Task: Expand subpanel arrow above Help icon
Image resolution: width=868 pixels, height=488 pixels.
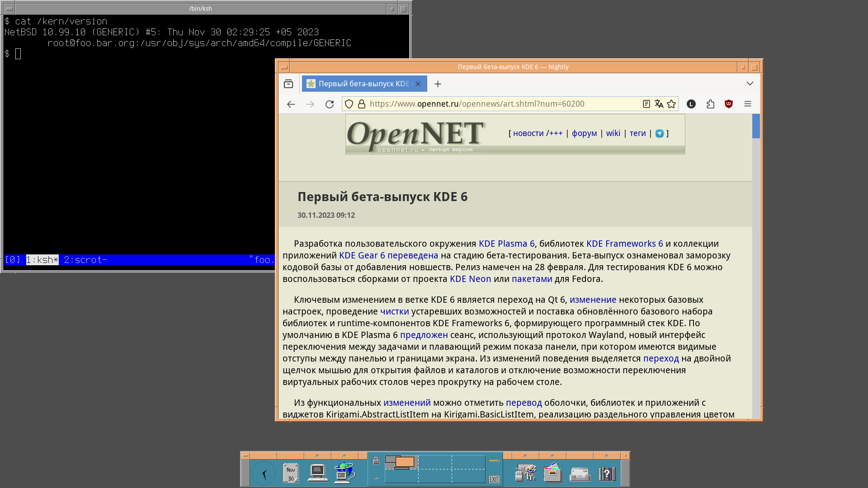Action: [x=607, y=456]
